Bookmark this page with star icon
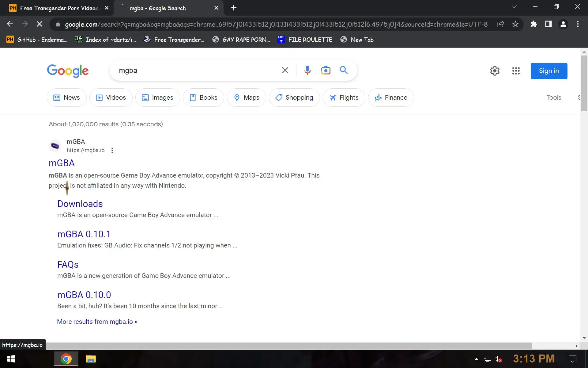 click(515, 24)
